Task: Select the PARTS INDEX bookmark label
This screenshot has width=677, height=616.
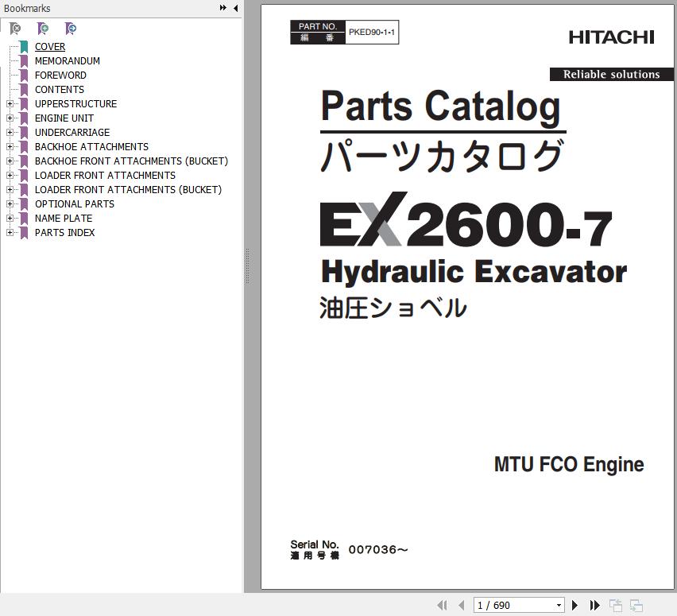Action: (65, 232)
